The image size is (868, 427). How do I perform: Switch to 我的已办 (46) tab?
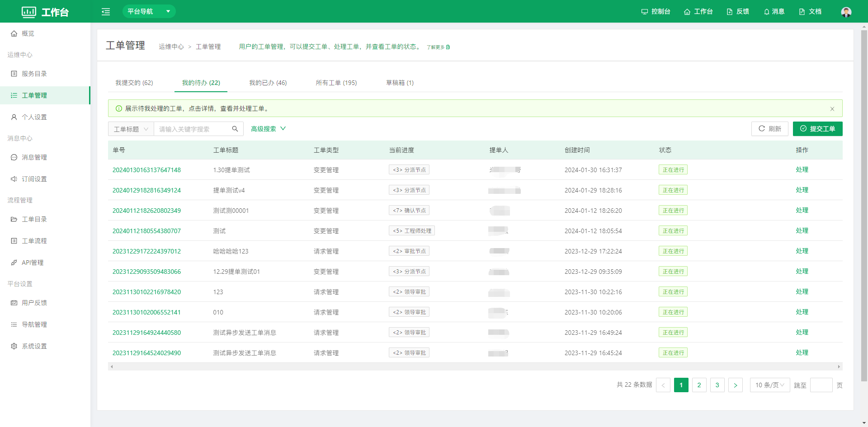[268, 83]
